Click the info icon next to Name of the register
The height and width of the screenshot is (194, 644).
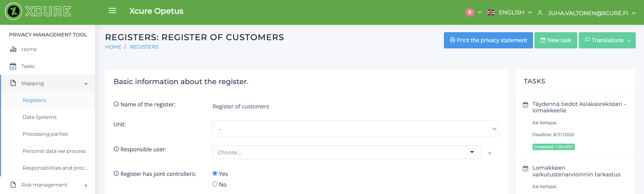pyautogui.click(x=116, y=104)
